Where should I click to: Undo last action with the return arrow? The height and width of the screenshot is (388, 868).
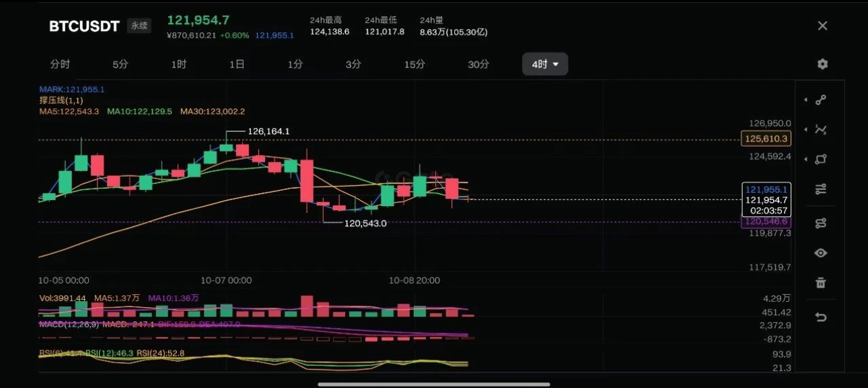coord(821,317)
